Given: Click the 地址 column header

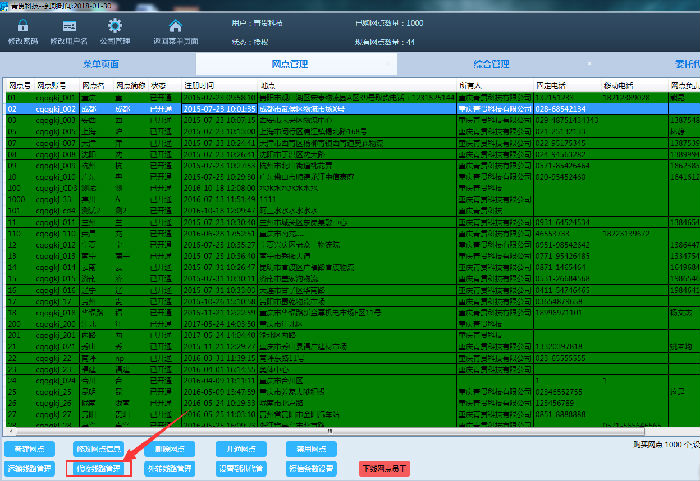Looking at the screenshot, I should (x=270, y=85).
